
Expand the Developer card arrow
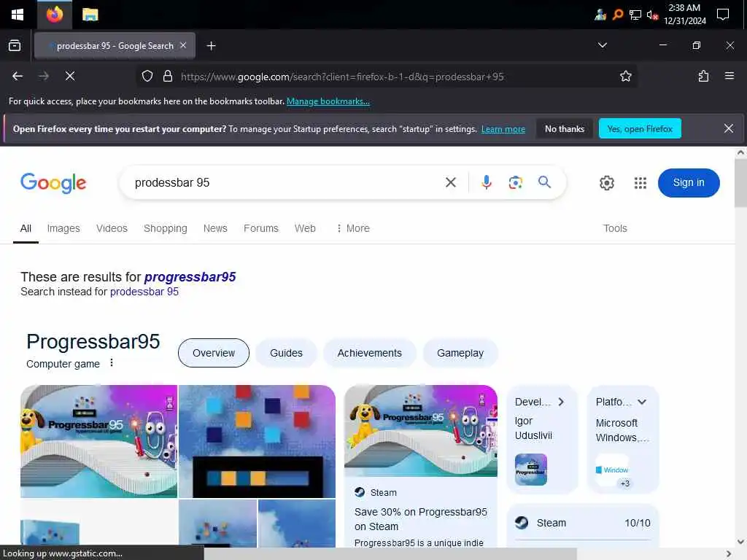(561, 402)
